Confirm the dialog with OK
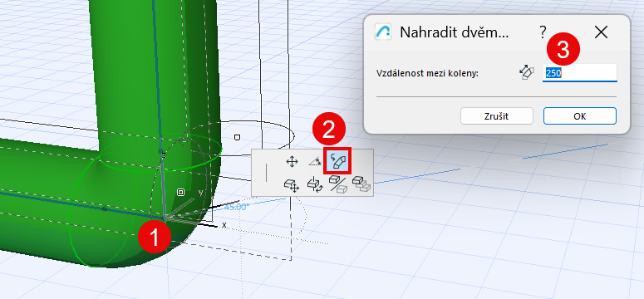644x299 pixels. click(579, 116)
